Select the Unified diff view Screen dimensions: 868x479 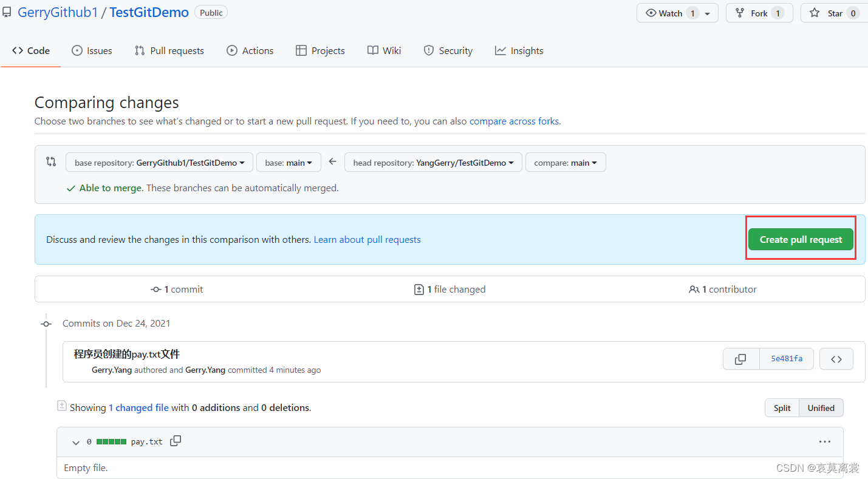821,408
